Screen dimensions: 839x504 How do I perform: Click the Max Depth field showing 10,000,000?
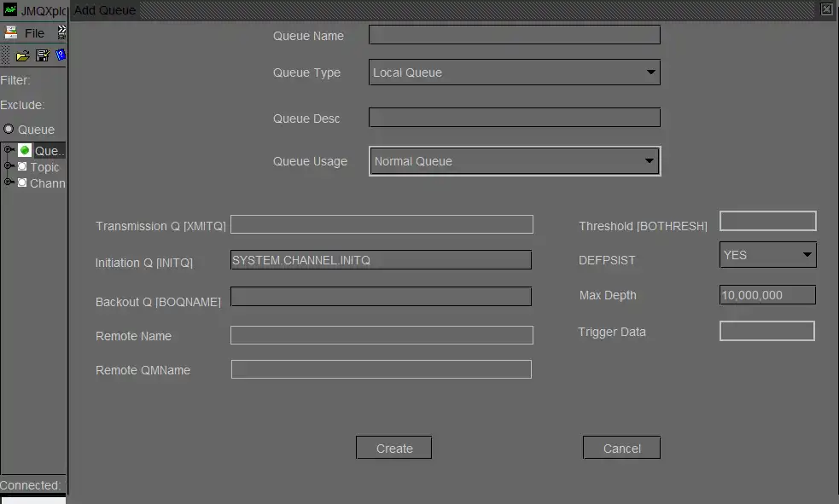768,294
